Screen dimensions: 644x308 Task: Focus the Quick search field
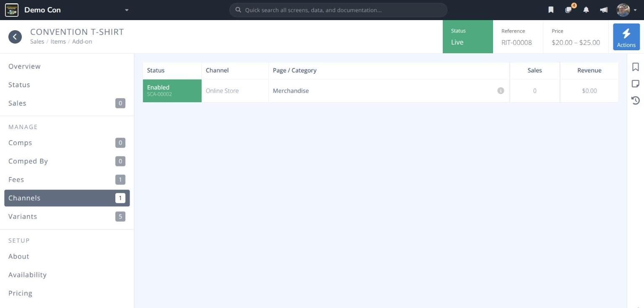pos(338,10)
